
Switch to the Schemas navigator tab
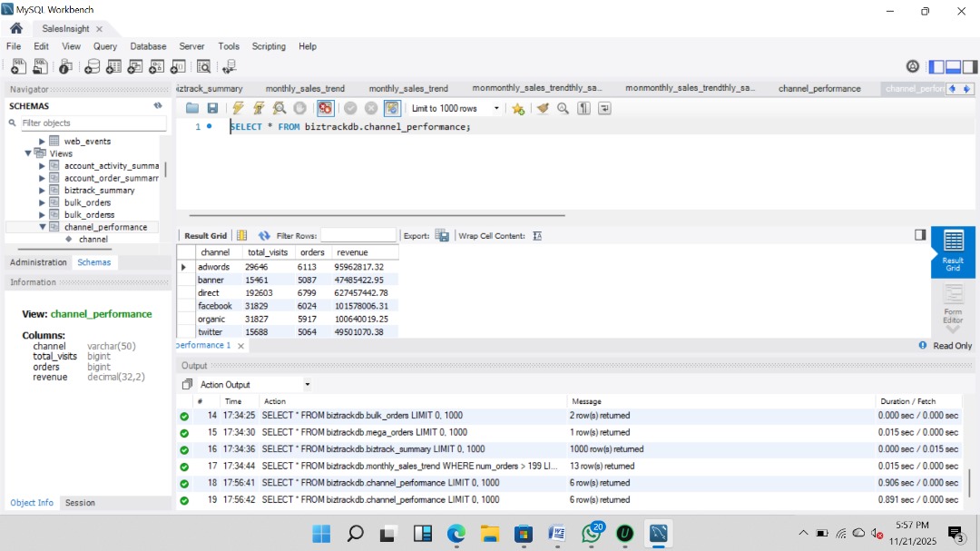click(x=93, y=262)
